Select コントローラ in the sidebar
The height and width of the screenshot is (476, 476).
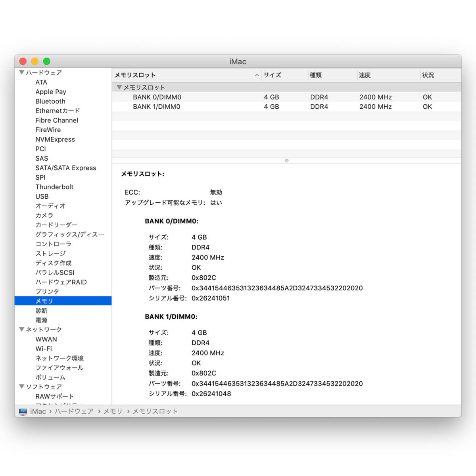pyautogui.click(x=54, y=244)
